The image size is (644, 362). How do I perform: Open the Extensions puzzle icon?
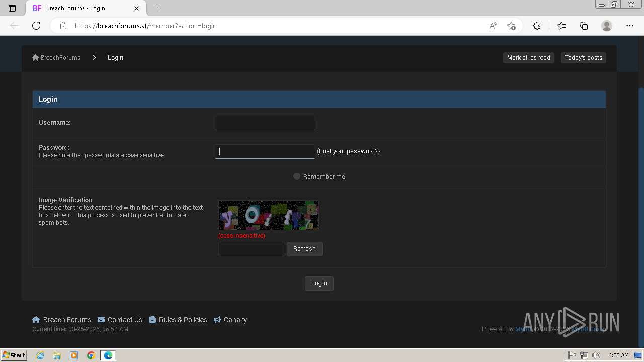(x=537, y=26)
